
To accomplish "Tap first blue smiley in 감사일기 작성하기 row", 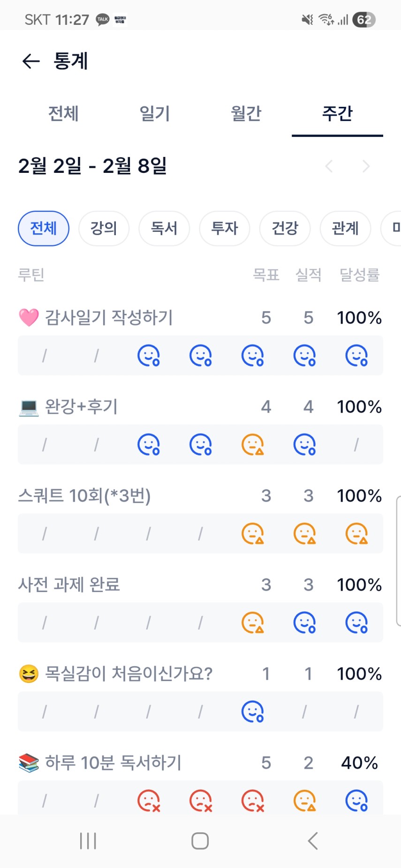I will pos(149,356).
